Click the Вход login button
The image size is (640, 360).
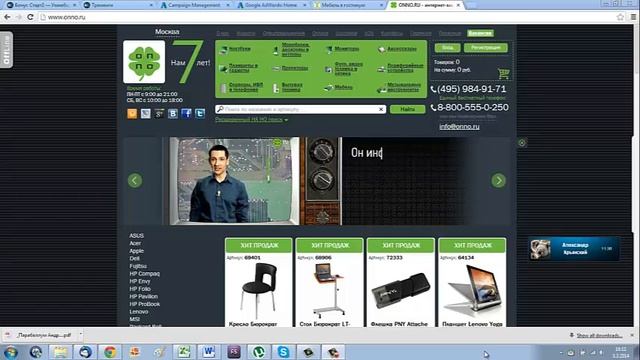pyautogui.click(x=447, y=48)
